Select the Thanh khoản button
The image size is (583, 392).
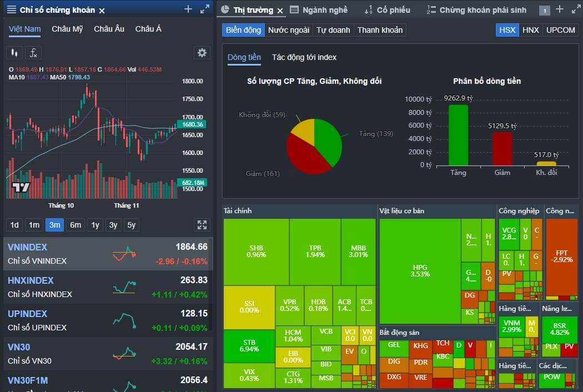pos(380,30)
